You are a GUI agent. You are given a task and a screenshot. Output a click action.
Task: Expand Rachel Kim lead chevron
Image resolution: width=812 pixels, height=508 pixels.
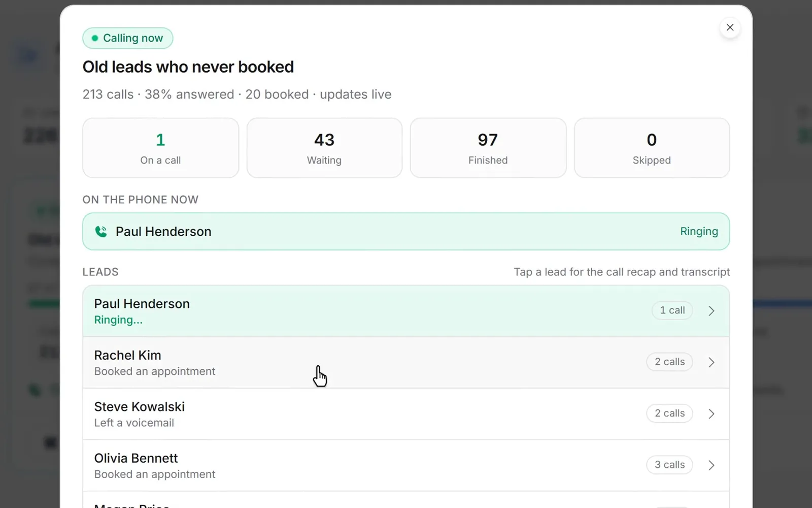(712, 362)
